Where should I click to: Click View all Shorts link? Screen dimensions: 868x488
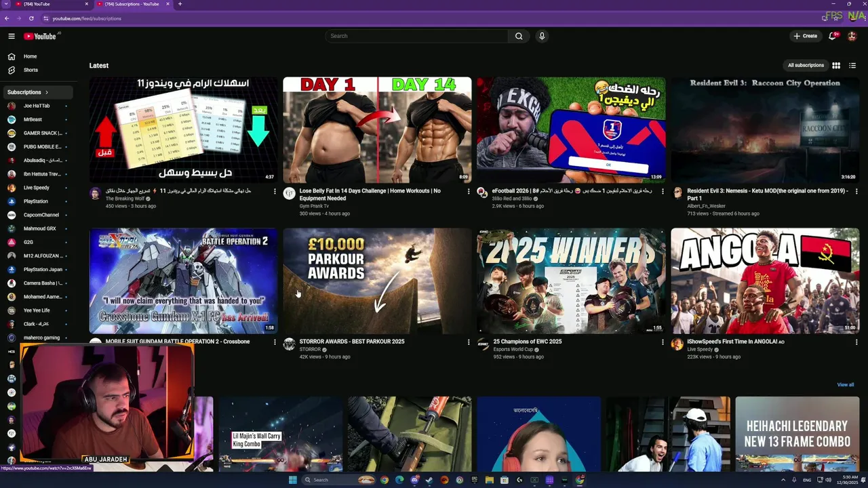click(846, 385)
